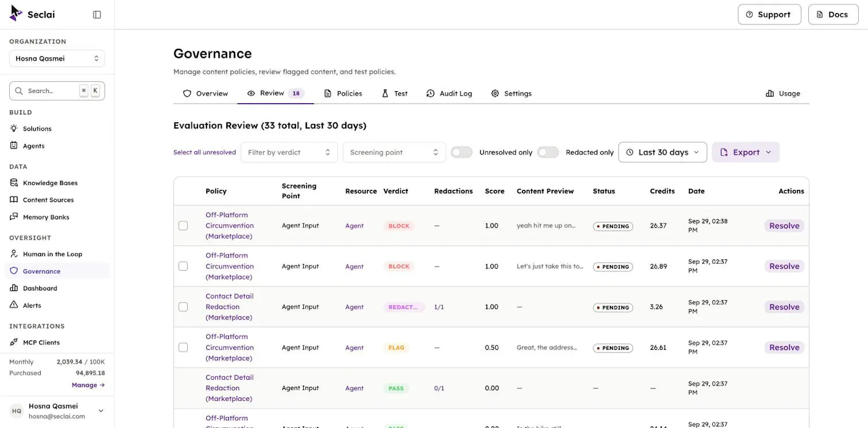The image size is (868, 428).
Task: Click the Knowledge Bases database icon
Action: point(14,183)
